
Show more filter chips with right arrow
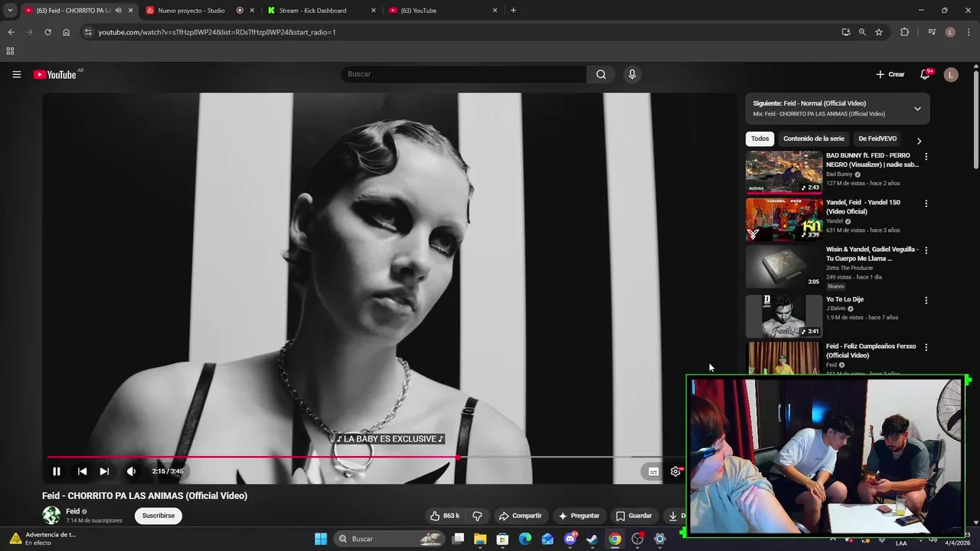tap(919, 141)
